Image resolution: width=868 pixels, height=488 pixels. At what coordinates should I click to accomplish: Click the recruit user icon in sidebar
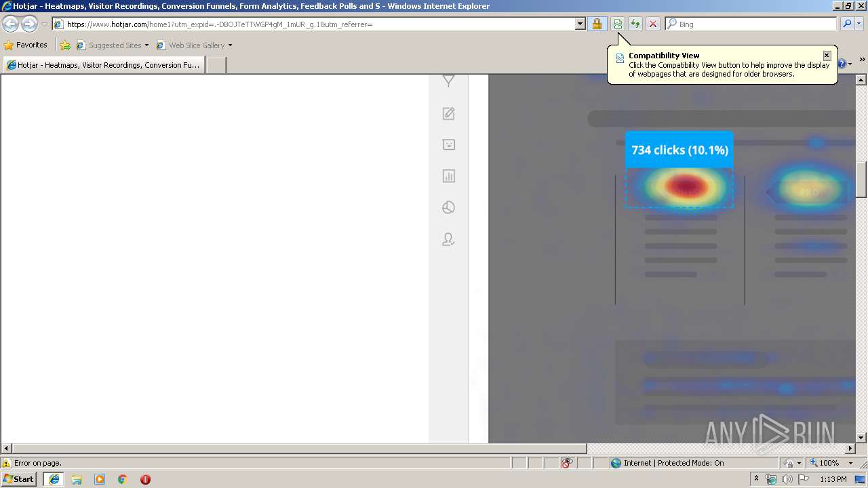(x=448, y=239)
